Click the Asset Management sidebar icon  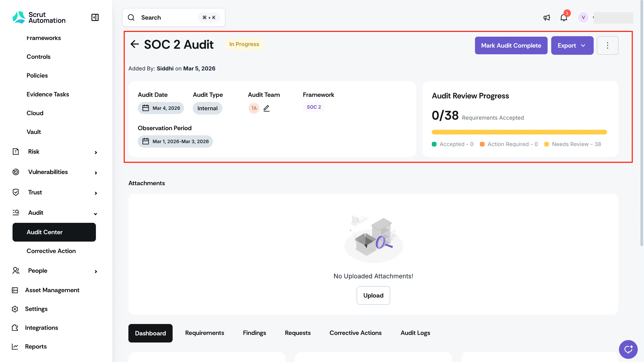pyautogui.click(x=15, y=290)
